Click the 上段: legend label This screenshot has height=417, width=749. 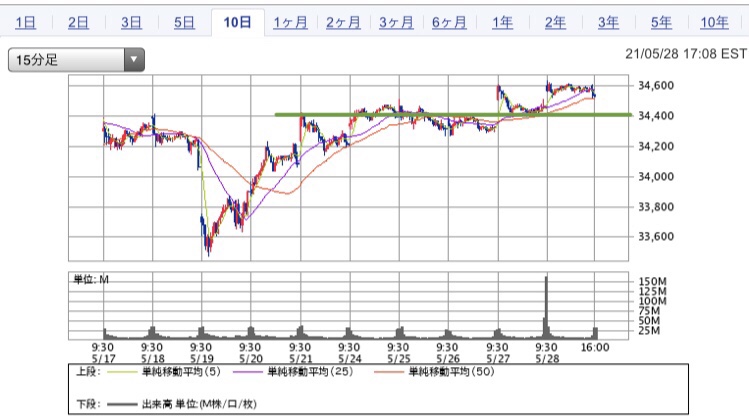[x=88, y=372]
